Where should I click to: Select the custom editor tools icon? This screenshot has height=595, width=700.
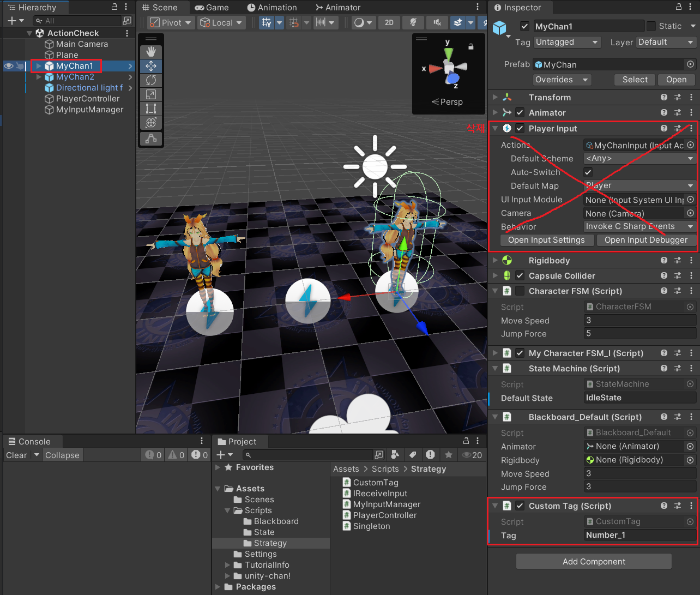[151, 139]
